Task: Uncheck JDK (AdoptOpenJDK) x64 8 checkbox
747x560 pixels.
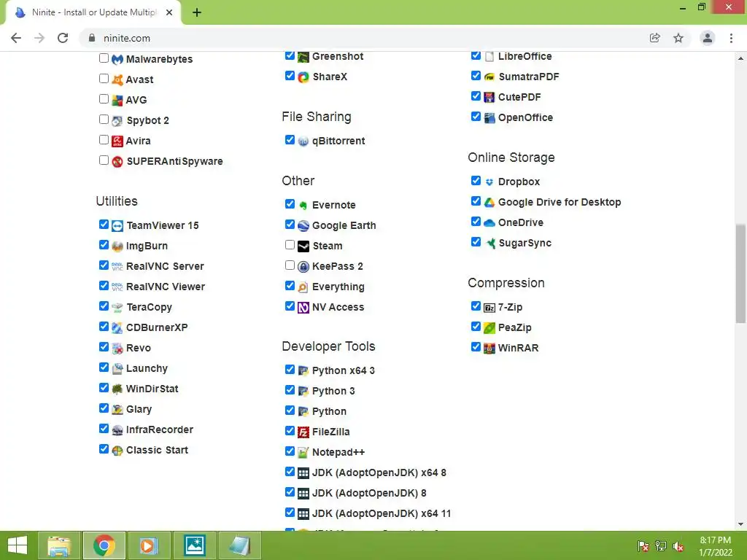Action: (290, 472)
